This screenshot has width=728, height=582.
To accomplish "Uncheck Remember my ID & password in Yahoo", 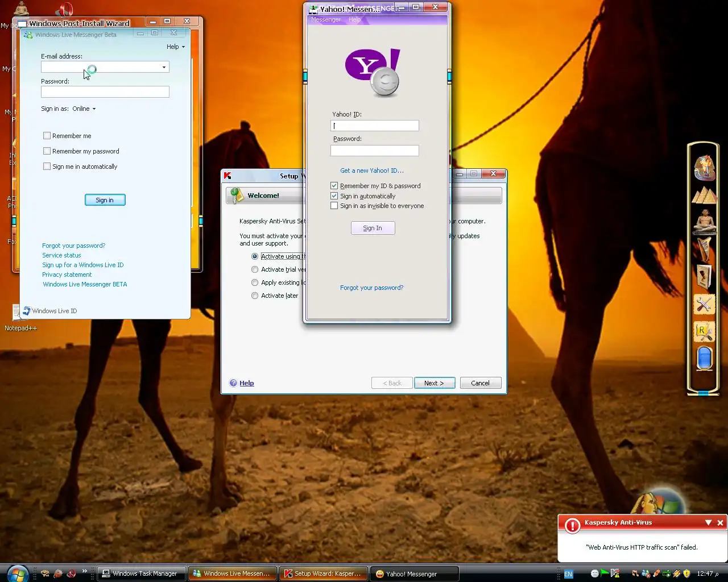I will (334, 186).
